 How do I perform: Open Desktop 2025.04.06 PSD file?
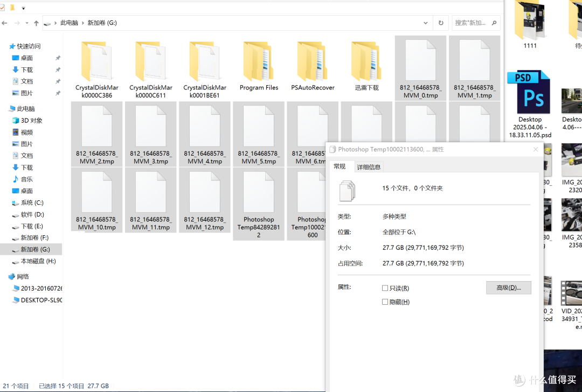(x=530, y=104)
